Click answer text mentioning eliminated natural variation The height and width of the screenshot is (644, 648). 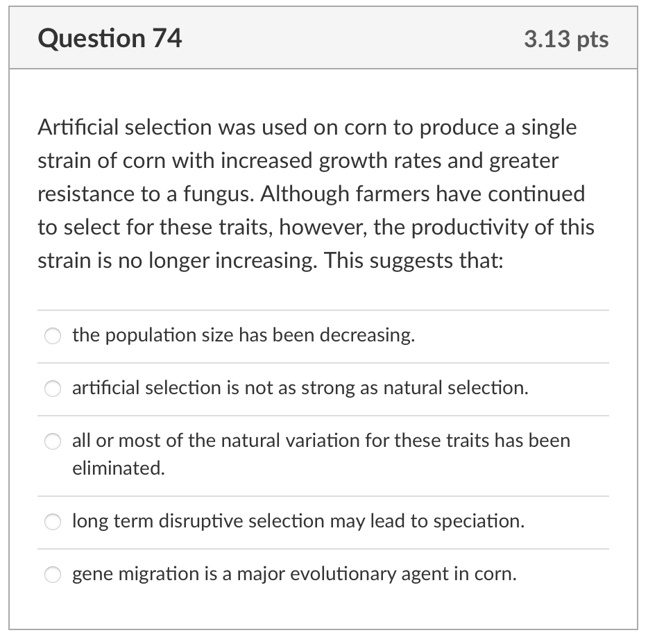(x=321, y=440)
